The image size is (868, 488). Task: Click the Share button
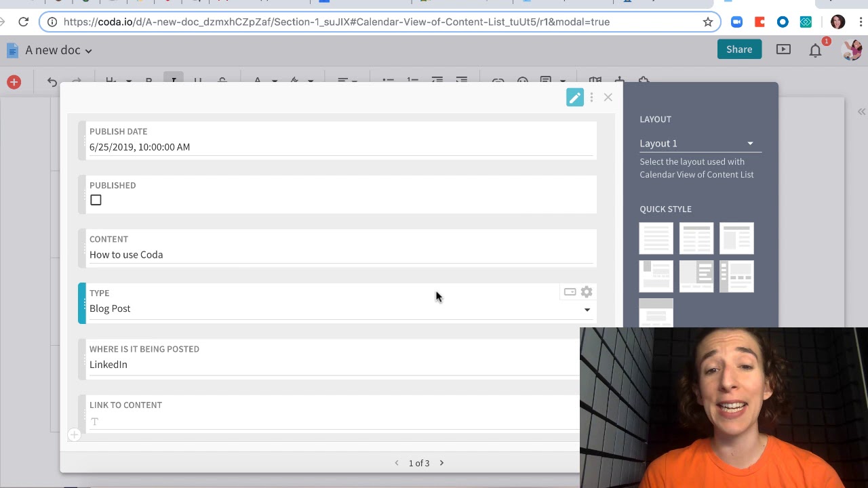pos(739,49)
